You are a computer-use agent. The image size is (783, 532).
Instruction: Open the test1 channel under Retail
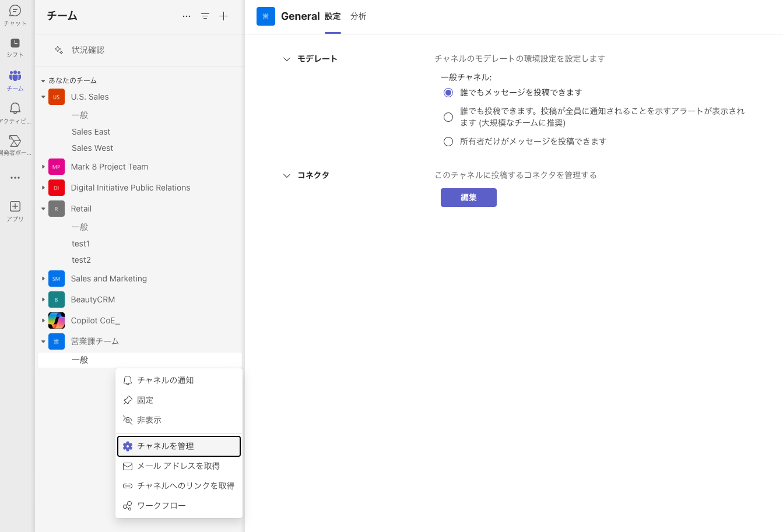(80, 243)
